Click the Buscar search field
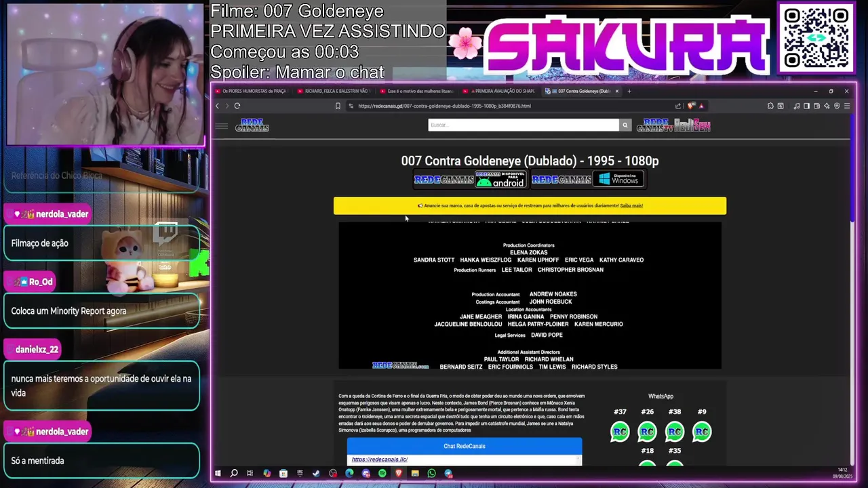The height and width of the screenshot is (488, 868). 524,125
